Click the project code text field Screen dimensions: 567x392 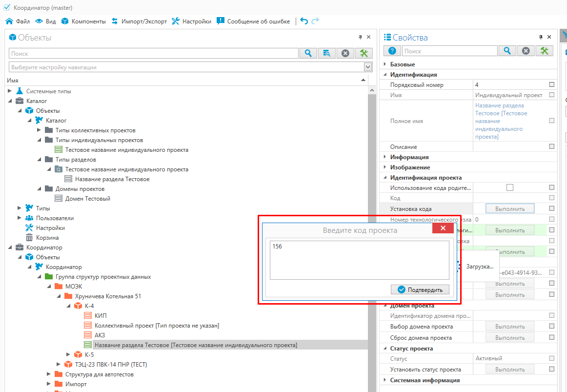click(x=359, y=260)
